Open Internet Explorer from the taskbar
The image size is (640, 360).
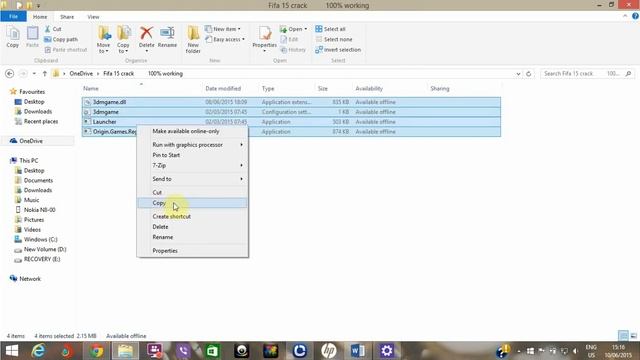tap(38, 351)
